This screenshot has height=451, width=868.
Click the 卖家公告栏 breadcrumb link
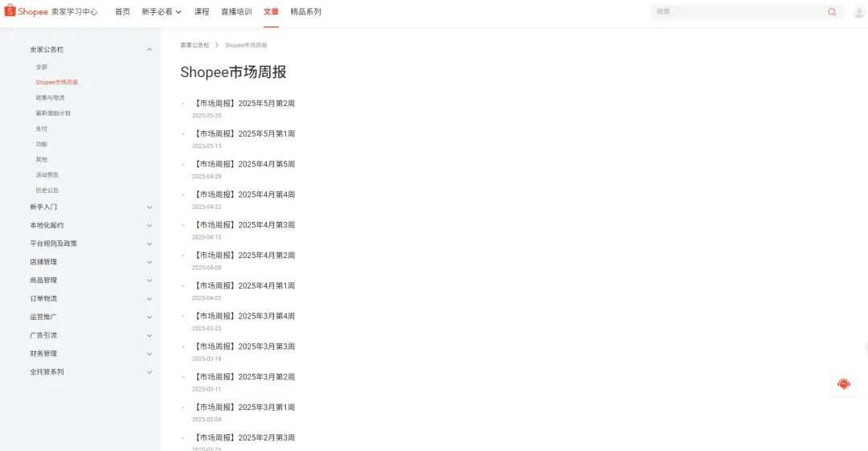[x=194, y=45]
